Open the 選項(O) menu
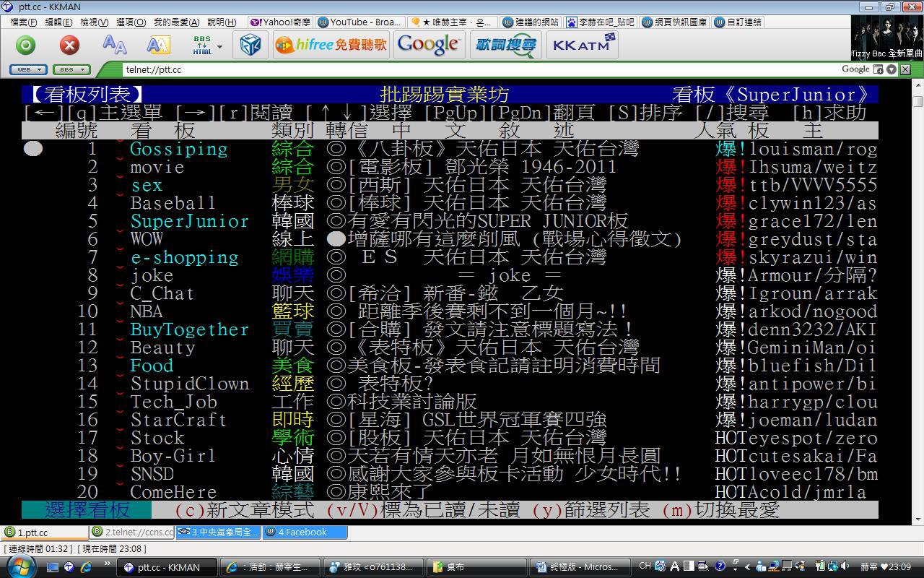This screenshot has width=924, height=578. click(x=131, y=22)
